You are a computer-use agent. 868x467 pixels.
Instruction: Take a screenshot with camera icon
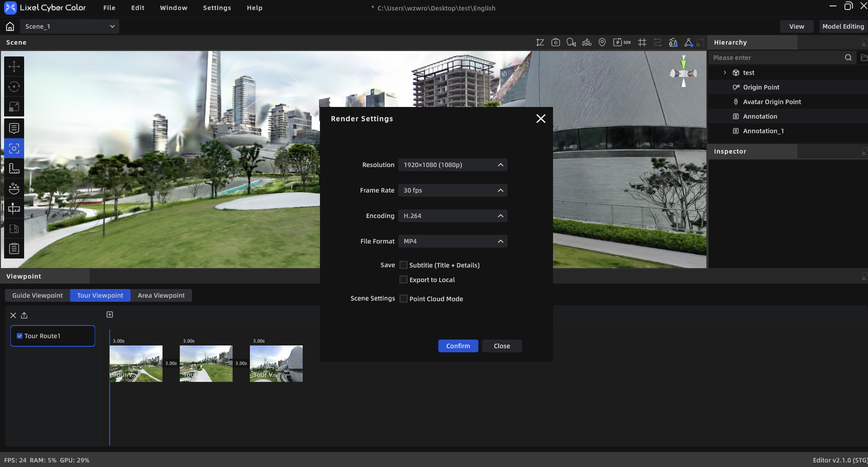pyautogui.click(x=556, y=42)
